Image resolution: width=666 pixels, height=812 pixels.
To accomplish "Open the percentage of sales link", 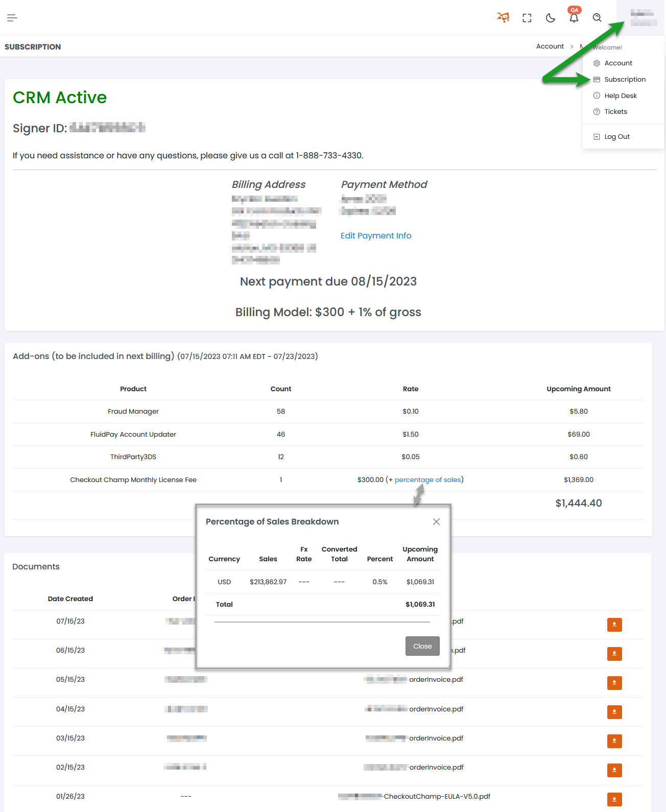I will click(x=427, y=480).
